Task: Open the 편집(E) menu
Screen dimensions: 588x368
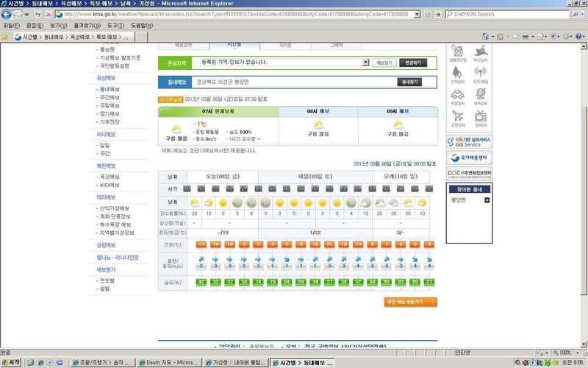Action: pos(35,26)
